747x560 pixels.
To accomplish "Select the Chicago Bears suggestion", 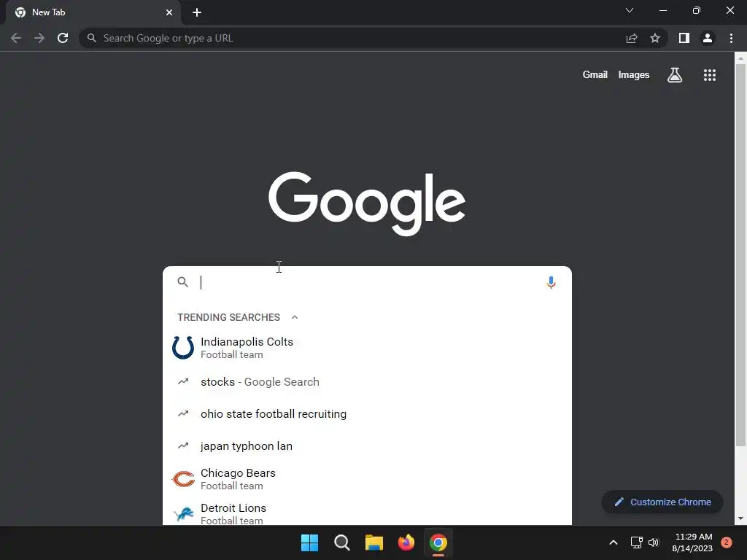I will [367, 479].
